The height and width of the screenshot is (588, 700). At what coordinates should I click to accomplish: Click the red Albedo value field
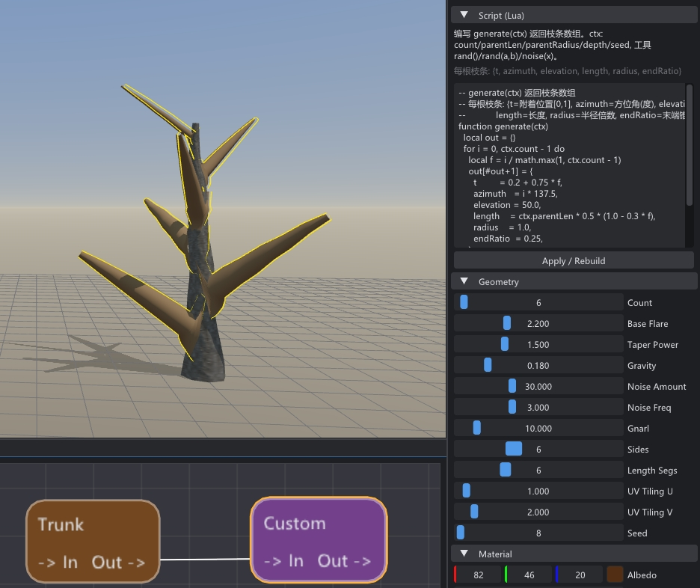coord(478,575)
